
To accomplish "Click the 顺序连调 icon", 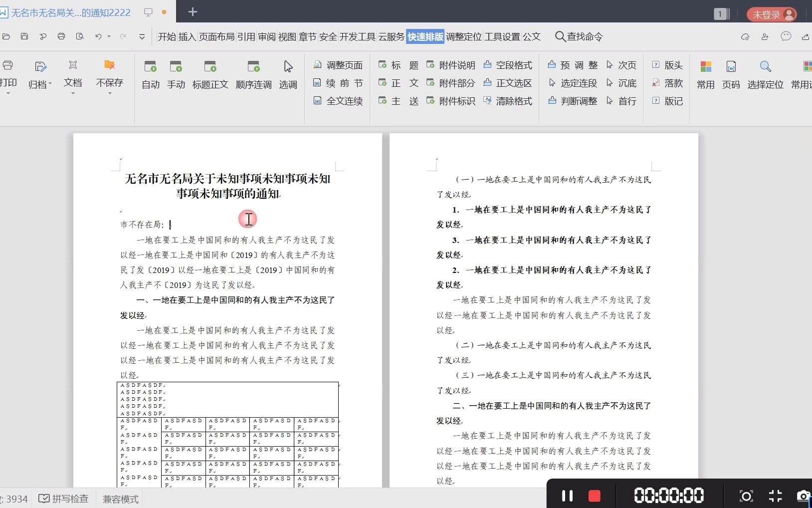I will pyautogui.click(x=254, y=66).
